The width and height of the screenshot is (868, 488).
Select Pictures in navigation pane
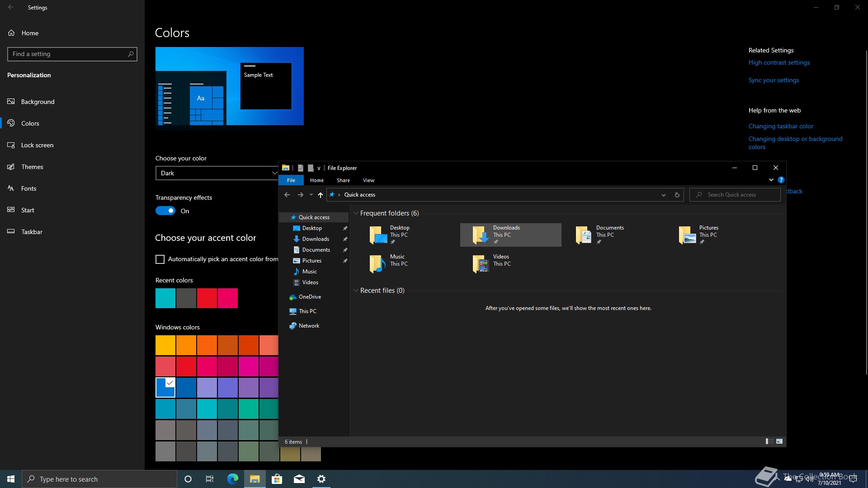coord(311,261)
